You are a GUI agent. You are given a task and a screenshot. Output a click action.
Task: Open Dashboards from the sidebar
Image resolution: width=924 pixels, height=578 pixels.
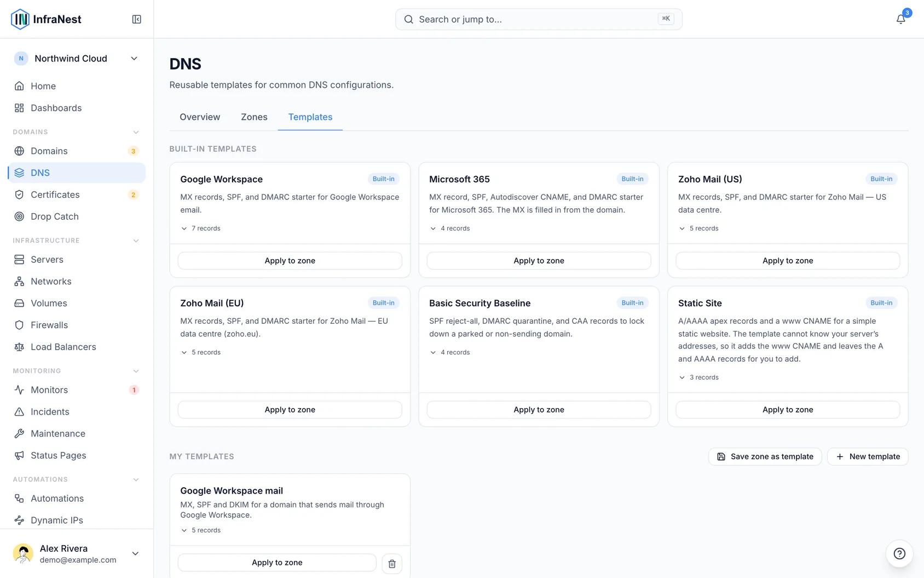coord(77,108)
